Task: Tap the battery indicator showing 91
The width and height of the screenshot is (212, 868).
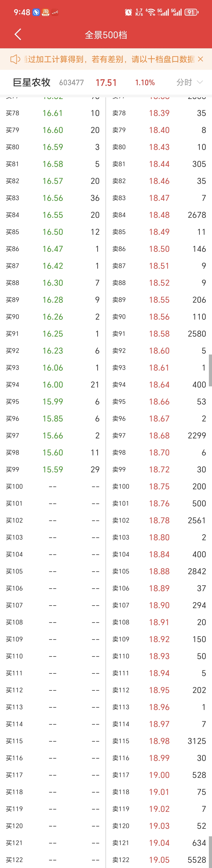Action: (x=191, y=12)
